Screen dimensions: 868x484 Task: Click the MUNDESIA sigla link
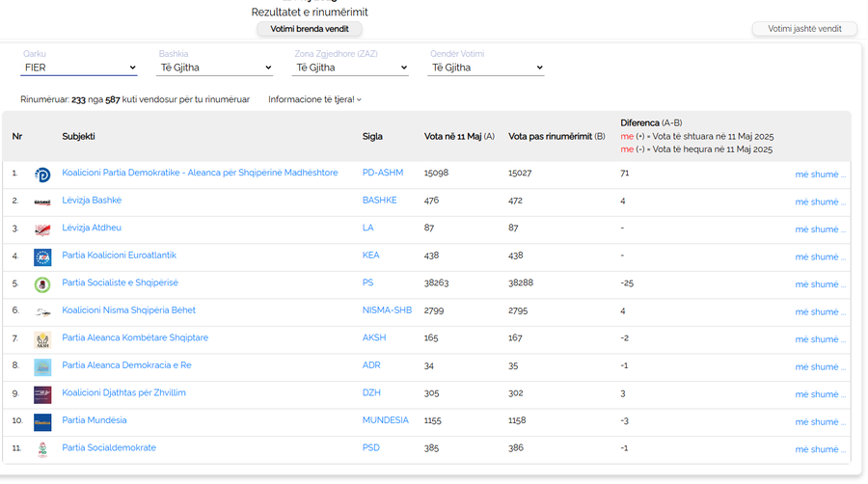[385, 420]
